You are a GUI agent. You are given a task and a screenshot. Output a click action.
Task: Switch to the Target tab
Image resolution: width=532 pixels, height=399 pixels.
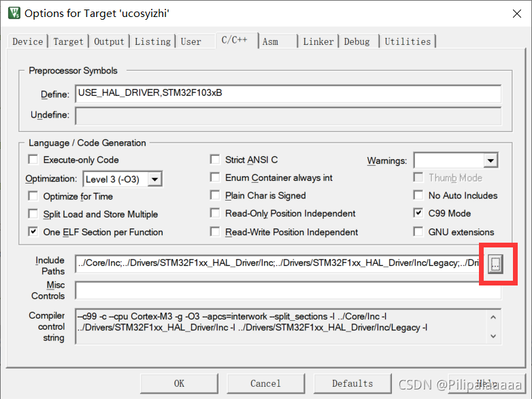tap(68, 41)
